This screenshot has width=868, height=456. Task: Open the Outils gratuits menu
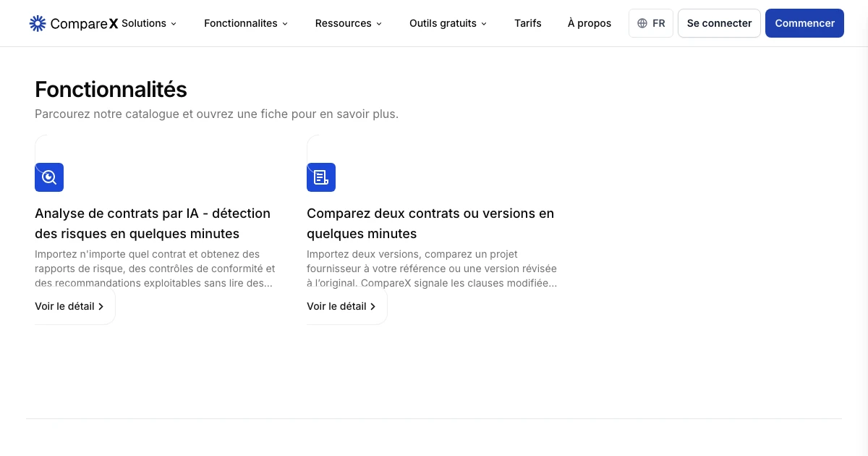pyautogui.click(x=448, y=23)
